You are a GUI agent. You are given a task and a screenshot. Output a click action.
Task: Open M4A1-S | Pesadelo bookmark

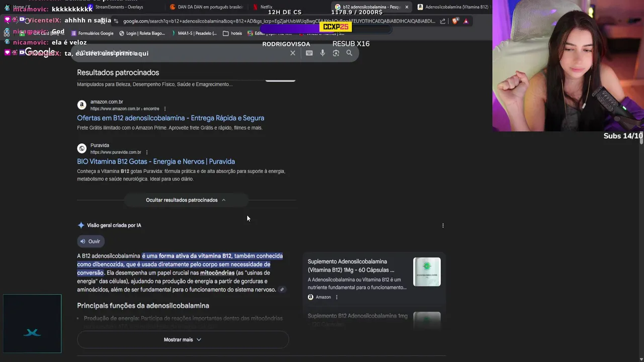point(194,33)
